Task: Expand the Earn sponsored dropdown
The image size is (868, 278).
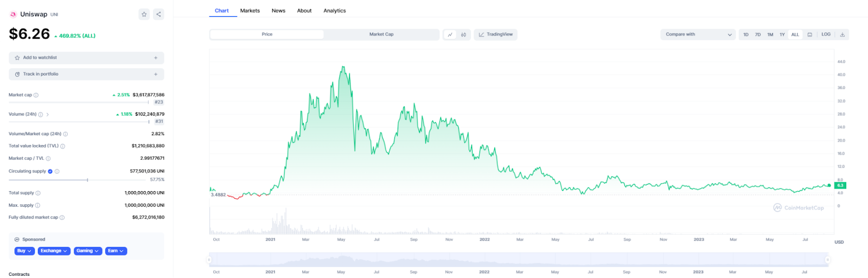Action: coord(116,251)
